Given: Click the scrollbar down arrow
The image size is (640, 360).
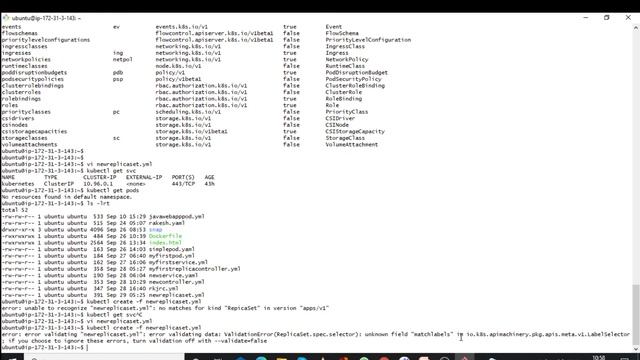Looking at the screenshot, I should click(x=636, y=349).
